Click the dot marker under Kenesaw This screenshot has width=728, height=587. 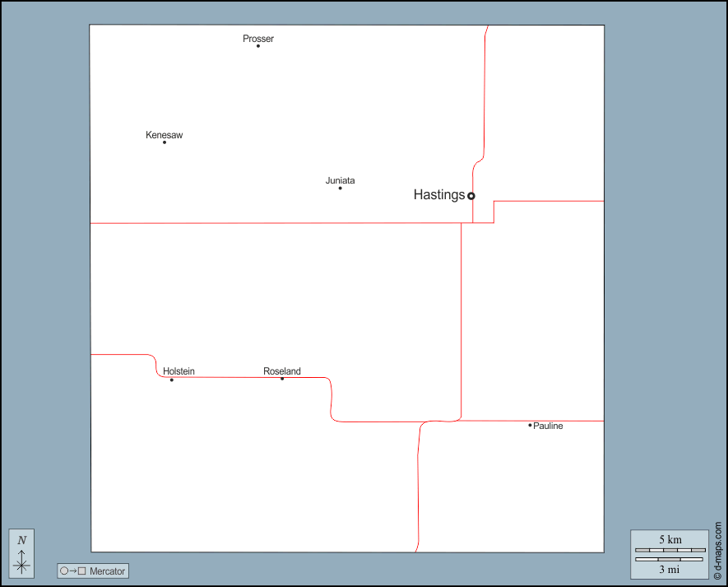click(165, 142)
